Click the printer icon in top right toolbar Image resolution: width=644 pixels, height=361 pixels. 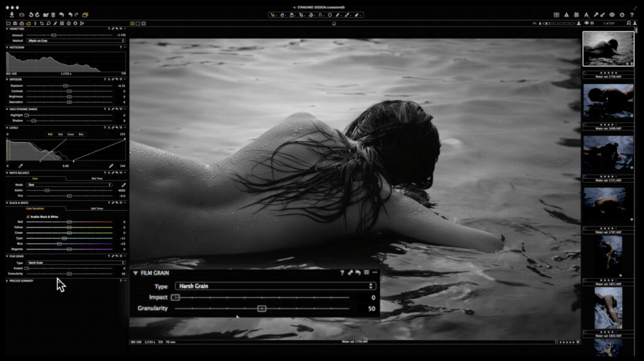tap(612, 15)
